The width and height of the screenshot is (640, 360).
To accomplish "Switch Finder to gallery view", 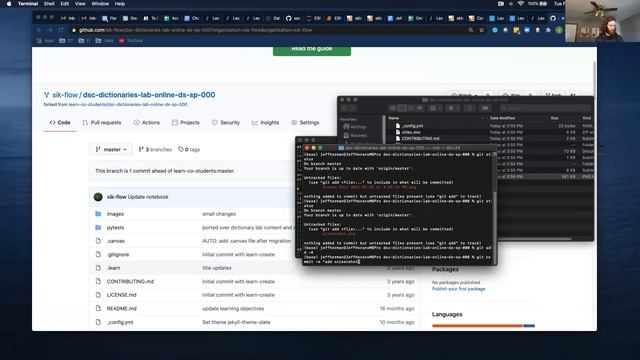I will point(420,108).
